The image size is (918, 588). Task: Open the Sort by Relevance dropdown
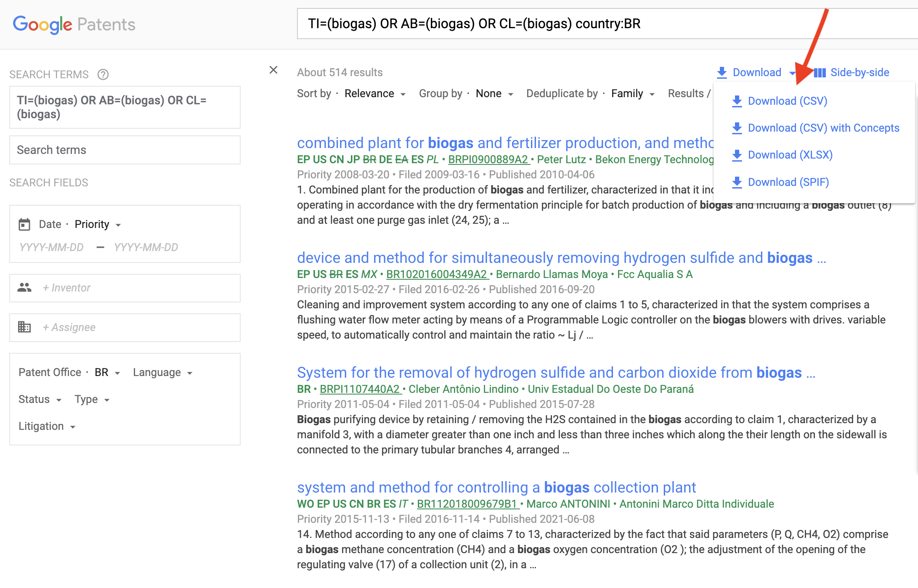click(374, 93)
